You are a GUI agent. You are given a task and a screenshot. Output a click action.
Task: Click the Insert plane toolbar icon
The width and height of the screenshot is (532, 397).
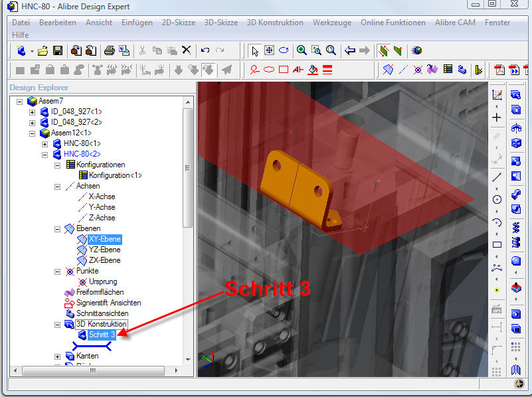(x=388, y=70)
